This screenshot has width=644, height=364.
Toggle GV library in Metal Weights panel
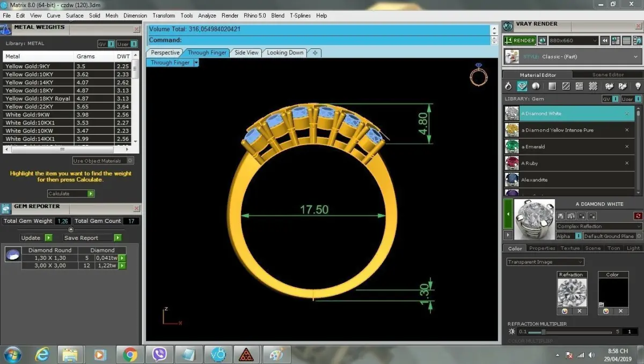pos(106,44)
